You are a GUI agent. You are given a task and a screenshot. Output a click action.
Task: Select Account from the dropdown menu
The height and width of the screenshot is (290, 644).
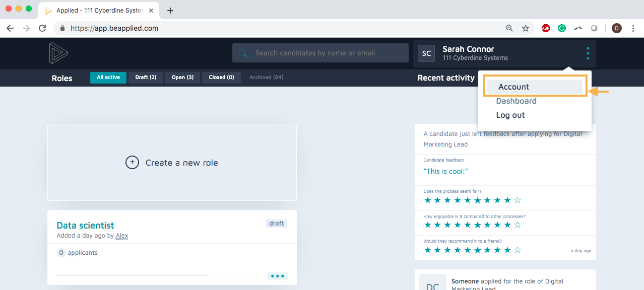[x=513, y=87]
